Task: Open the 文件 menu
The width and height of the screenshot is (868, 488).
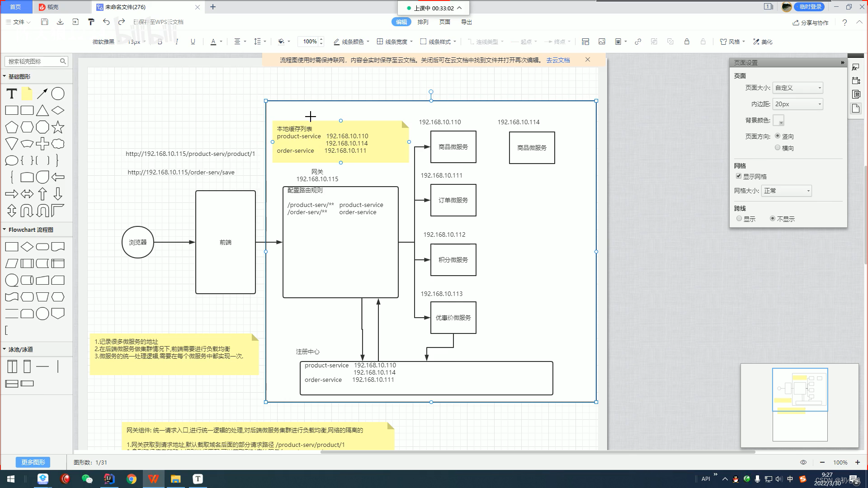Action: click(18, 22)
